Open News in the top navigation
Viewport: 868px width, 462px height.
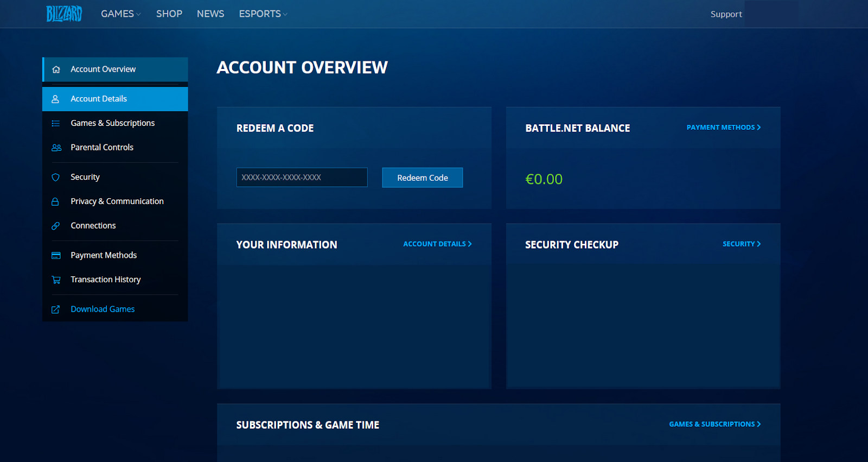pos(210,14)
